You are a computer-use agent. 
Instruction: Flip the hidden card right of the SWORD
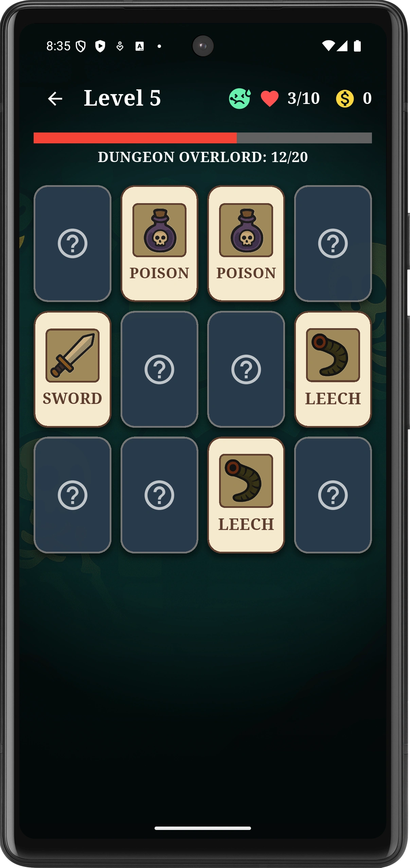(159, 369)
